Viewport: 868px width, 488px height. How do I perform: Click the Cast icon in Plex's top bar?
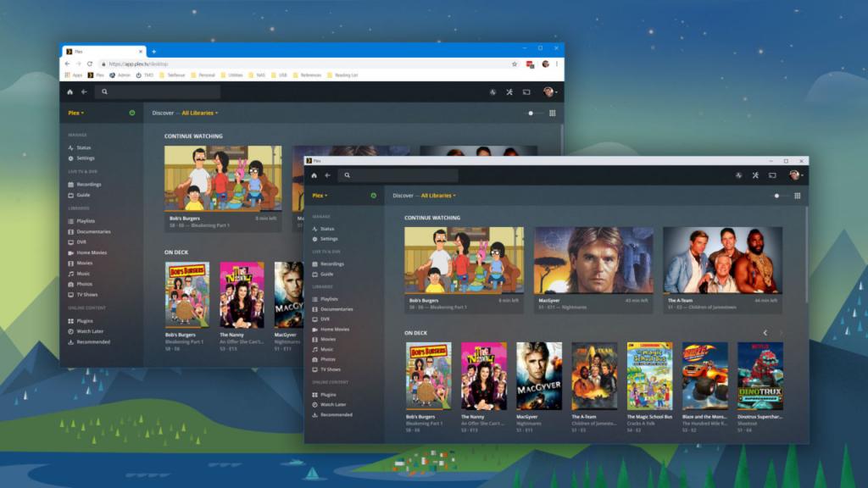(x=774, y=175)
